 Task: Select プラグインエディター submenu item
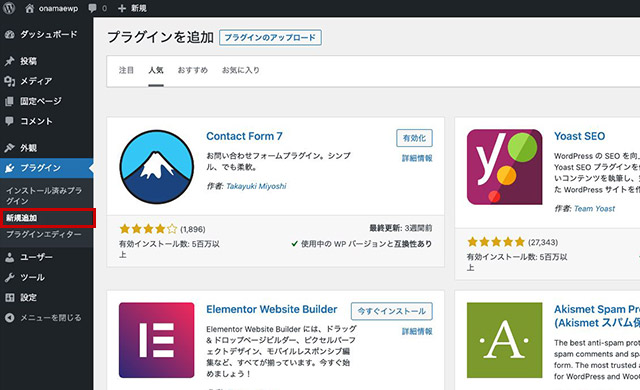pos(44,235)
